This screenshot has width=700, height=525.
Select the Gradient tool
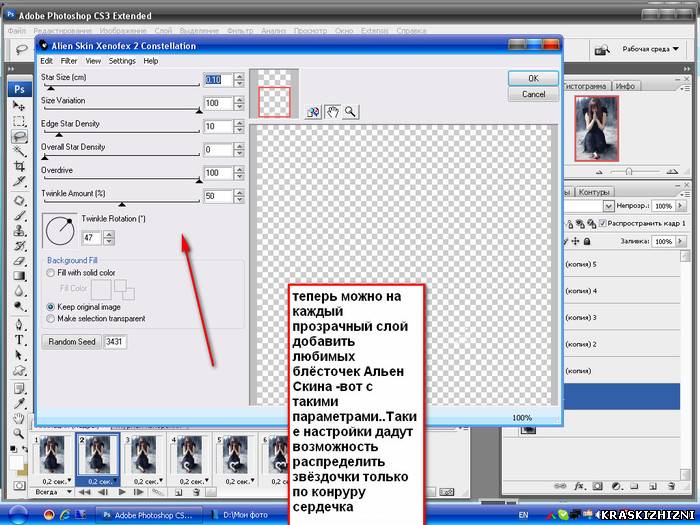(x=19, y=276)
